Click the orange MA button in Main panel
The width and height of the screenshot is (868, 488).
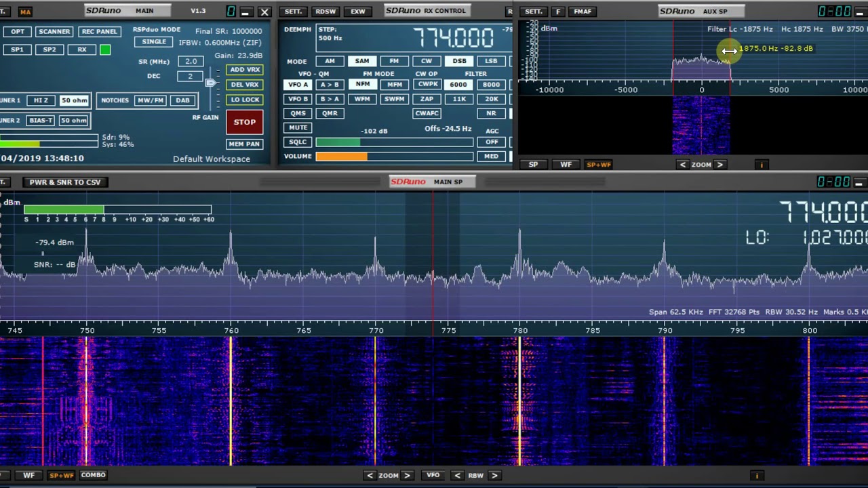(x=25, y=12)
